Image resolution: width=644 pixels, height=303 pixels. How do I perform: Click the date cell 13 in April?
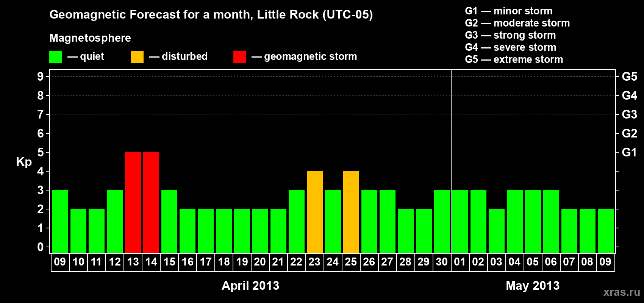point(133,262)
